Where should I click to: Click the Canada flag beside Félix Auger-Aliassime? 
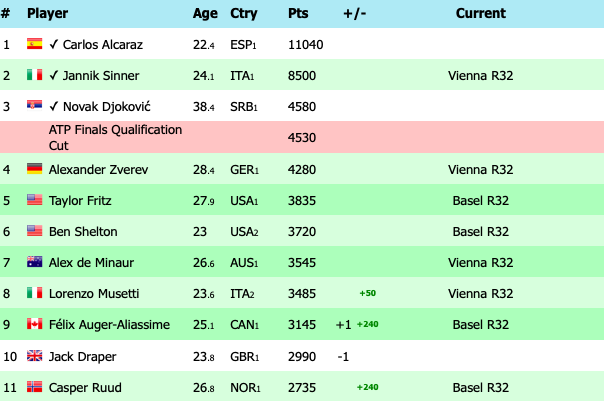click(x=35, y=324)
